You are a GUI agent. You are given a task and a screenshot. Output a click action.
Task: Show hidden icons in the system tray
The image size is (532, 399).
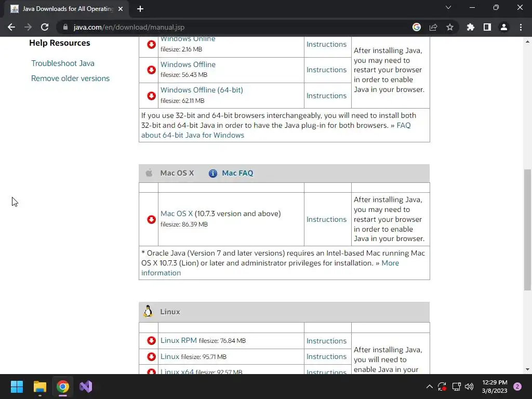430,387
